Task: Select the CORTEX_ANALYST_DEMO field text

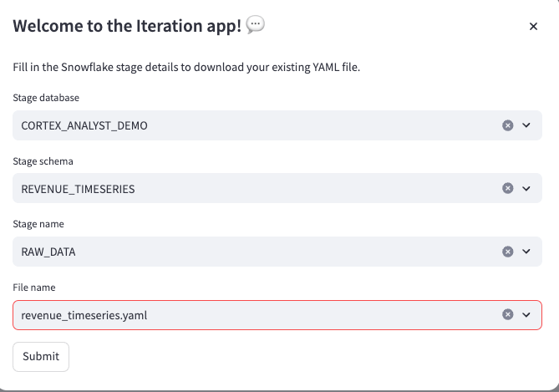Action: tap(84, 125)
